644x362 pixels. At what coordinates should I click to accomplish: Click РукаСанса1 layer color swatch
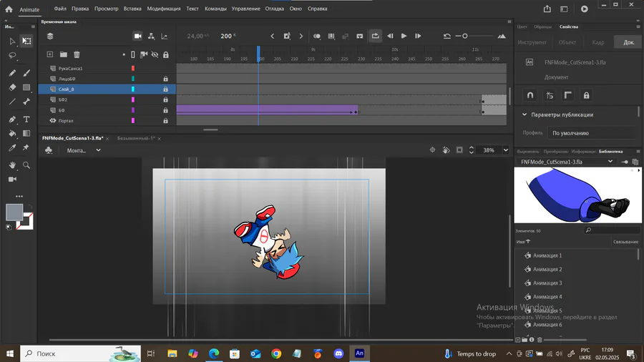pyautogui.click(x=132, y=68)
